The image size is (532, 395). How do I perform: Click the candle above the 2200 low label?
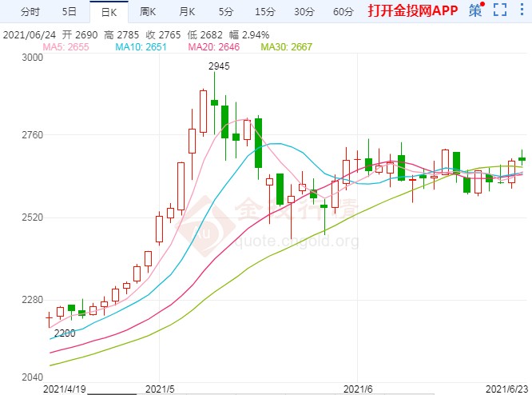[49, 317]
